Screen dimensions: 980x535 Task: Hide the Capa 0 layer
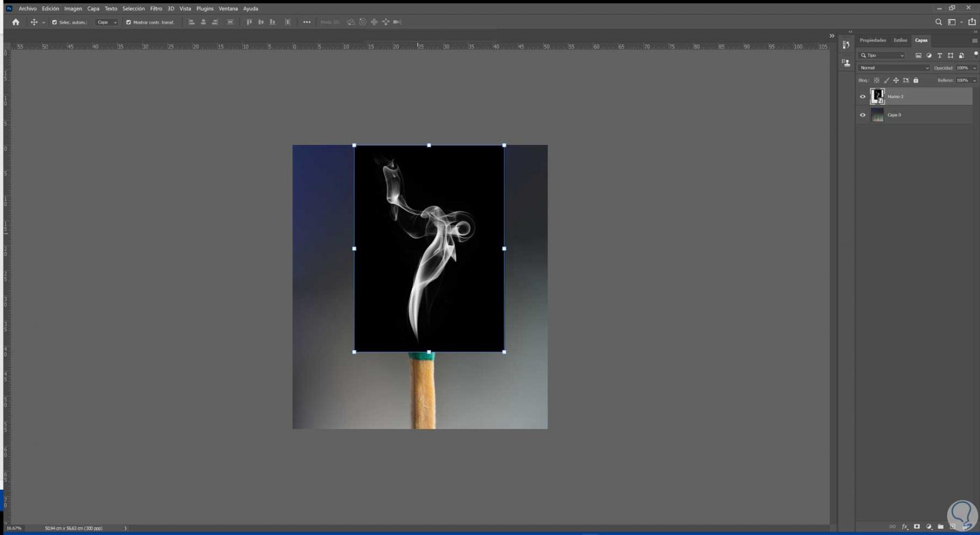click(862, 115)
